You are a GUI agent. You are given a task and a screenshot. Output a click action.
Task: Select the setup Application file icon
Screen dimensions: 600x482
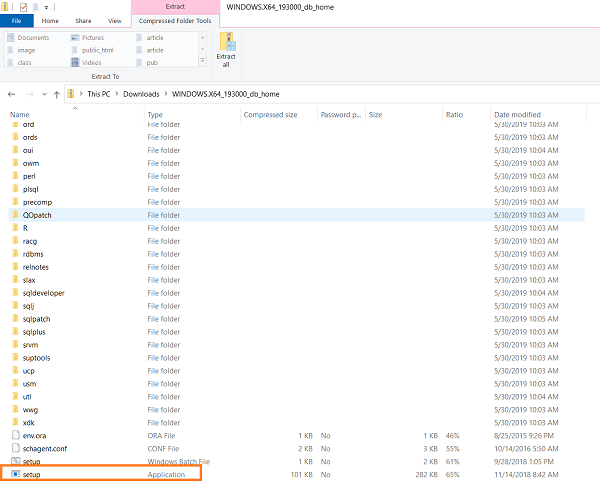[x=15, y=474]
